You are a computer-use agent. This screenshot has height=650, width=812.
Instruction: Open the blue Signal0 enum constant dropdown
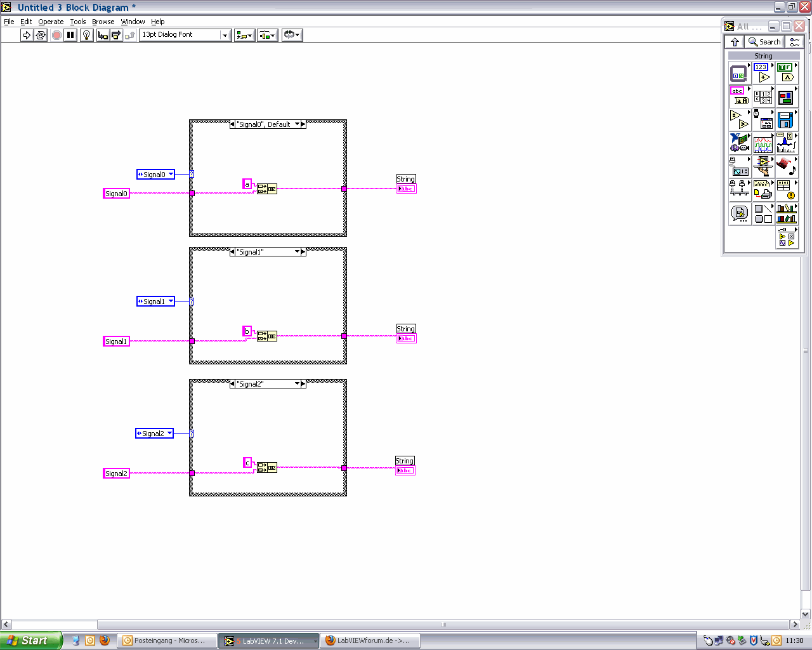pyautogui.click(x=171, y=175)
